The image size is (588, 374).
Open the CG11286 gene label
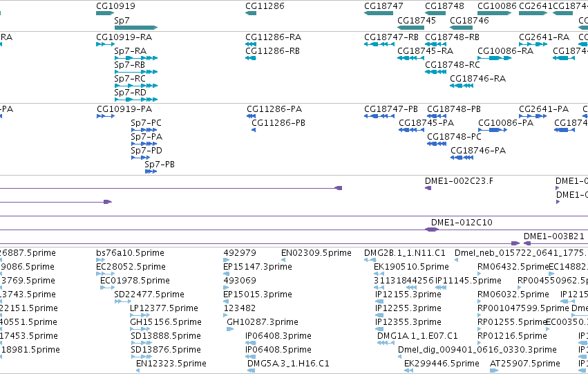pyautogui.click(x=265, y=6)
